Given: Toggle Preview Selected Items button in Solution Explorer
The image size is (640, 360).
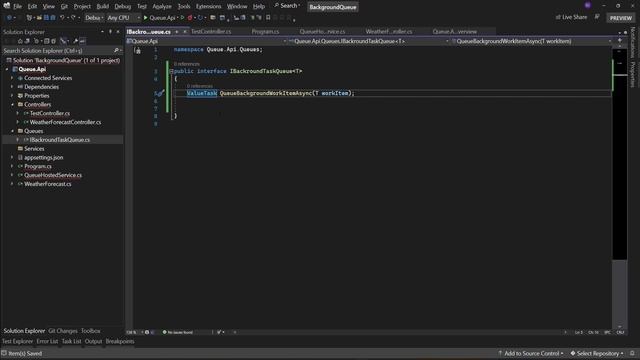Looking at the screenshot, I should [x=83, y=41].
